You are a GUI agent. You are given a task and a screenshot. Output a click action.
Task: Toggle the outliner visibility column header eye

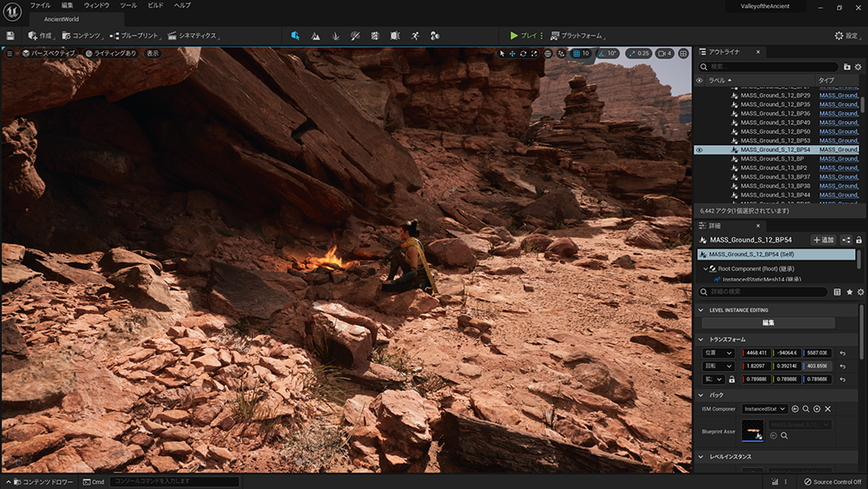(699, 80)
